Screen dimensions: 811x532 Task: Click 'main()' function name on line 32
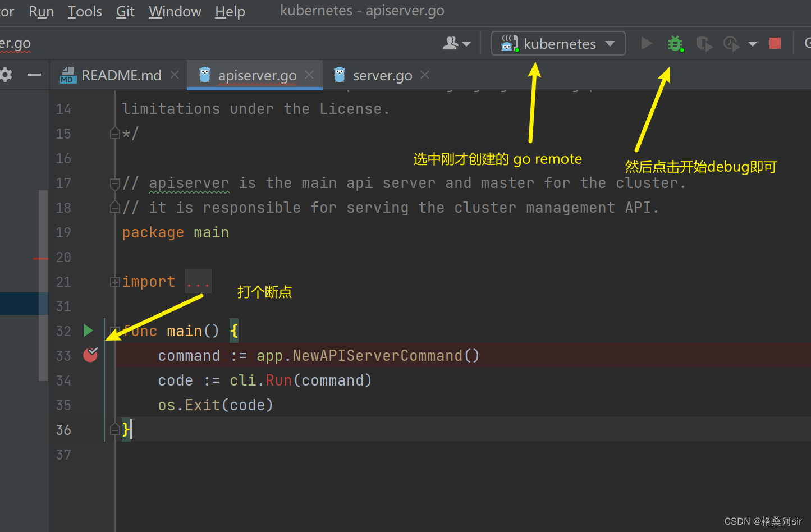[x=193, y=331]
